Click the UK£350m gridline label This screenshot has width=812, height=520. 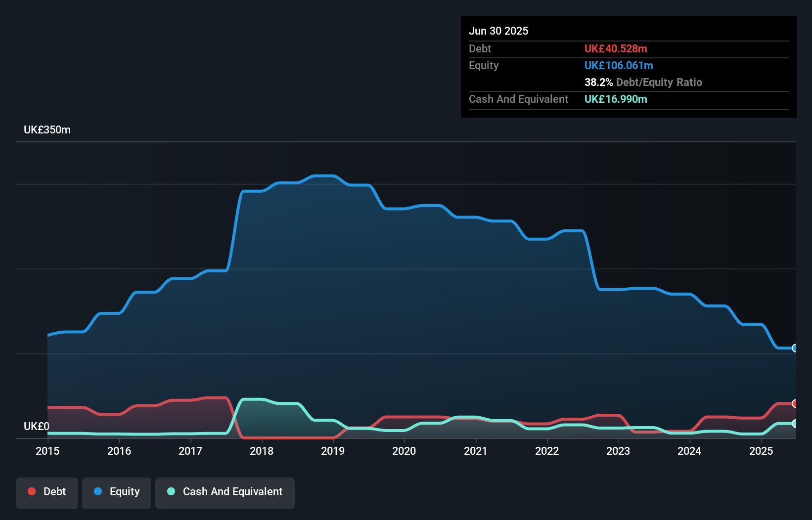pos(47,130)
